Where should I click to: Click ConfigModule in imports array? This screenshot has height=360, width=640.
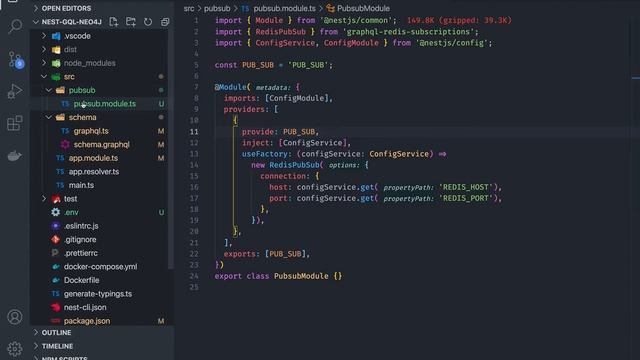297,98
